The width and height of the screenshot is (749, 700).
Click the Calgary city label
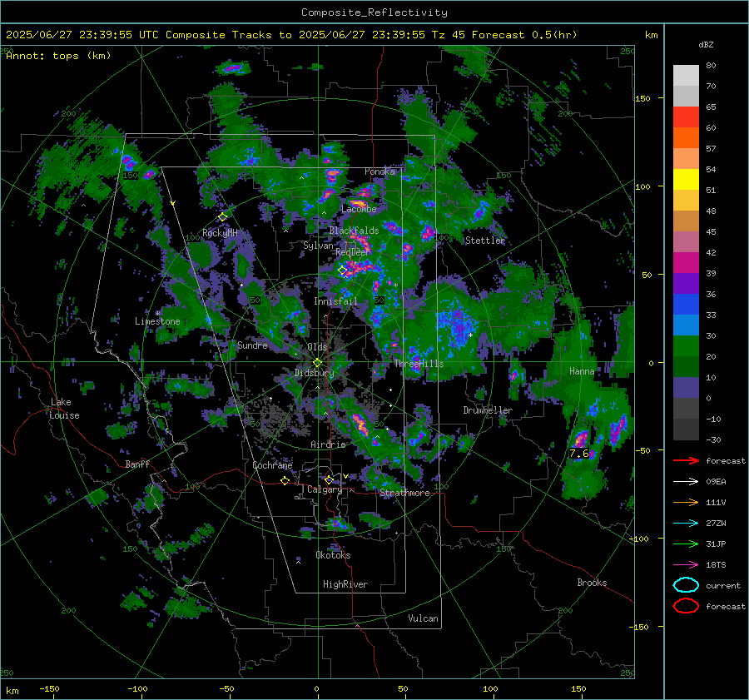(x=325, y=489)
